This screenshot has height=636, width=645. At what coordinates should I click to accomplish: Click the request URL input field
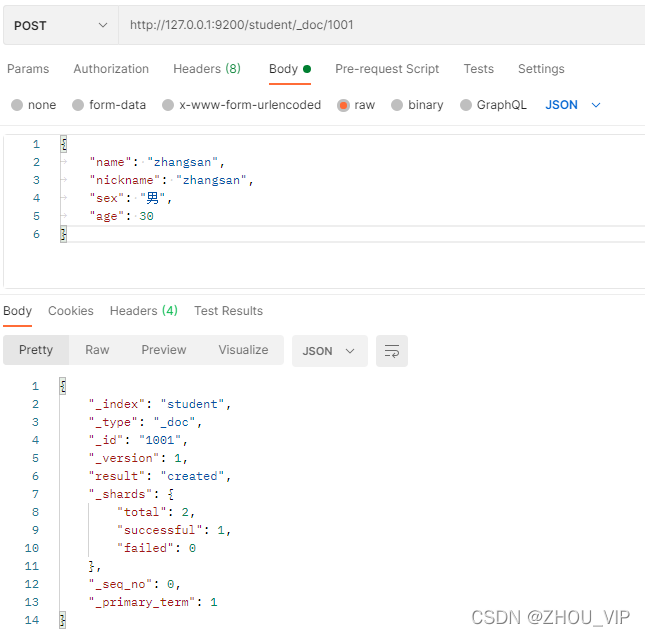(382, 25)
